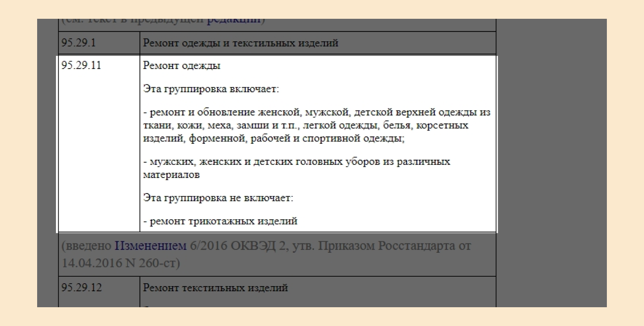Click the "Ремонт одежды" heading in highlighted row

click(181, 66)
